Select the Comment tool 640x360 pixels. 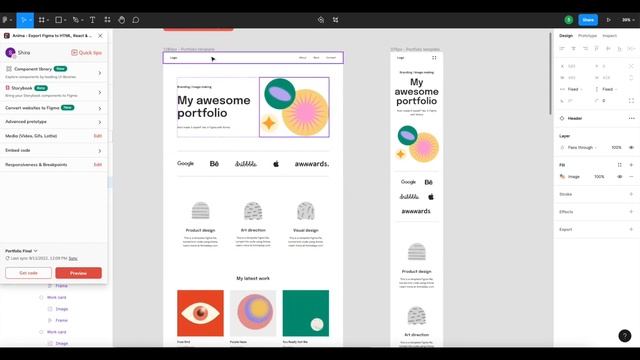pos(136,20)
